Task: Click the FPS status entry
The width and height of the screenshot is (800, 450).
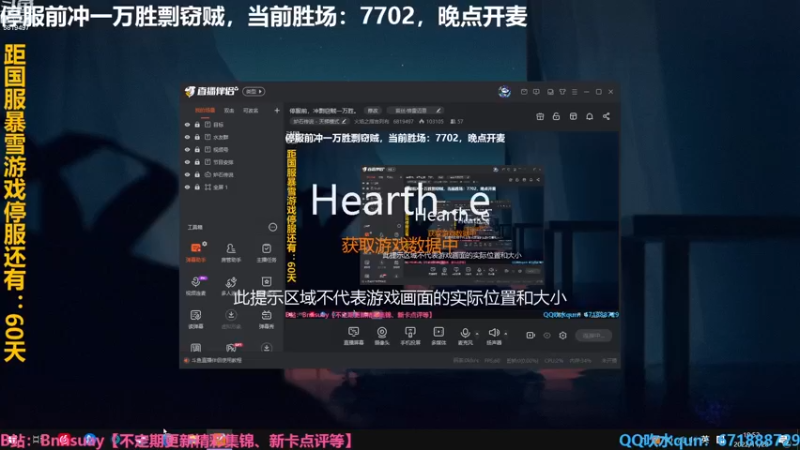Action: [x=492, y=361]
